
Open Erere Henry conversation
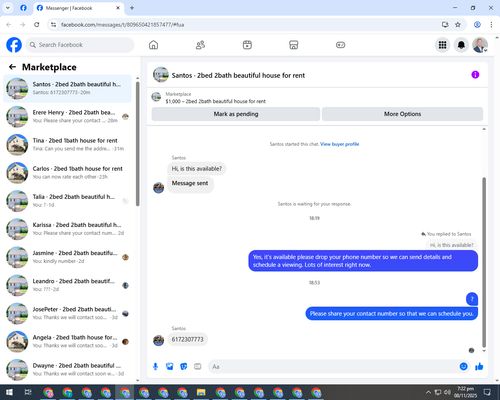pyautogui.click(x=67, y=116)
